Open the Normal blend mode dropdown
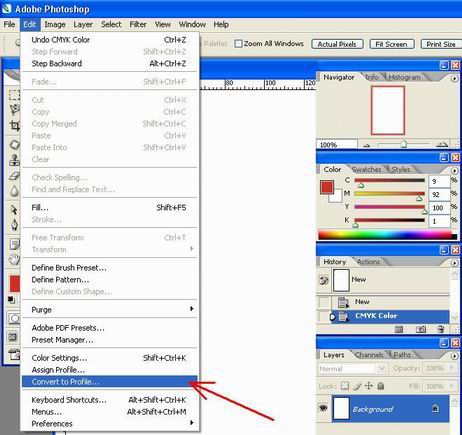 [381, 368]
